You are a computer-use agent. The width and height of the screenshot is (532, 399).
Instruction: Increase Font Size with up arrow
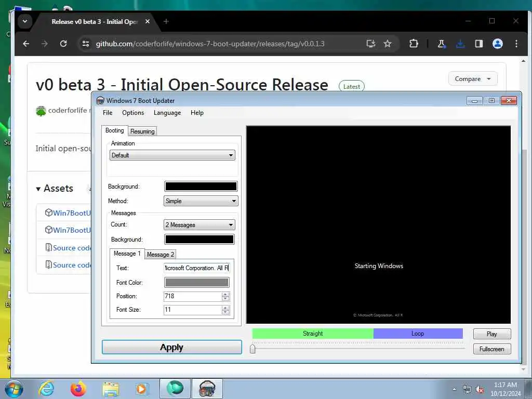[x=225, y=308]
